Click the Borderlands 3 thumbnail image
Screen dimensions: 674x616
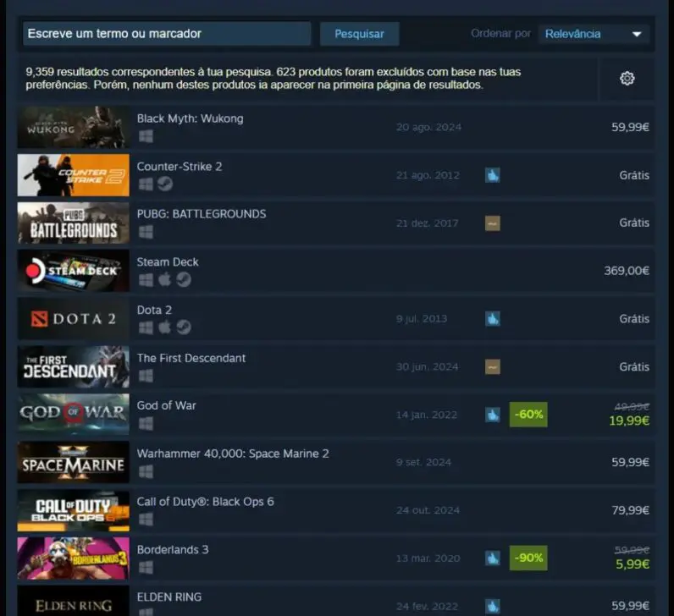73,558
